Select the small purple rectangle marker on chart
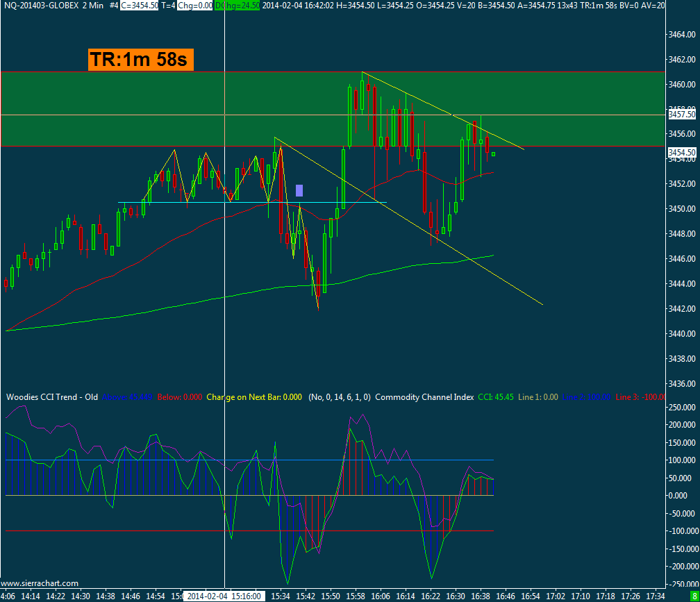 click(299, 190)
